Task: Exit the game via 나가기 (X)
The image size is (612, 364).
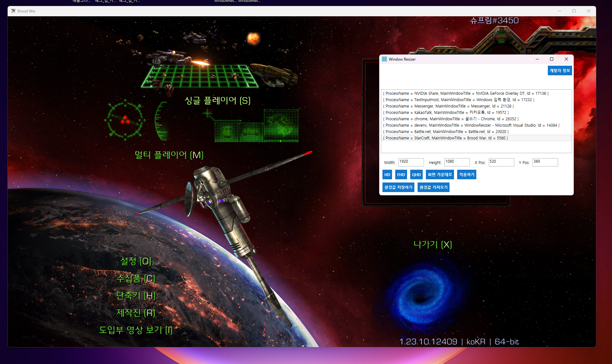Action: (x=433, y=244)
